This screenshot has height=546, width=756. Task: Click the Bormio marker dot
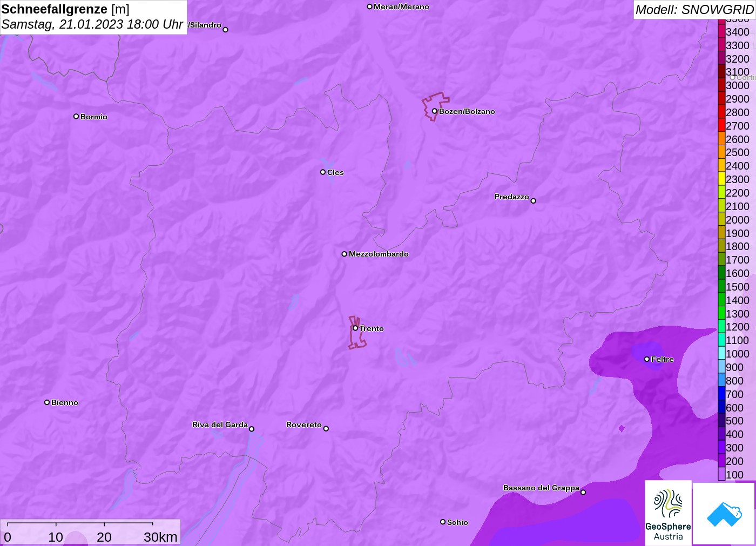pos(76,116)
